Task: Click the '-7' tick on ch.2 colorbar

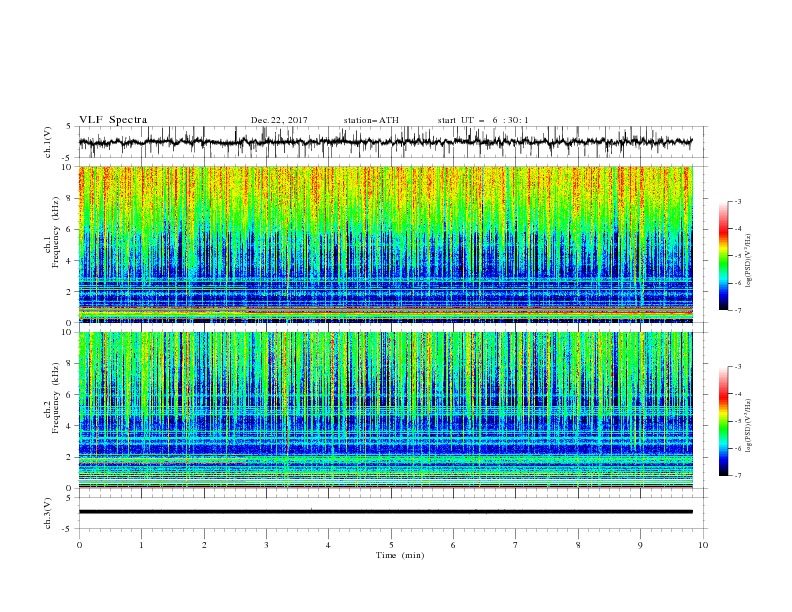Action: tap(738, 476)
